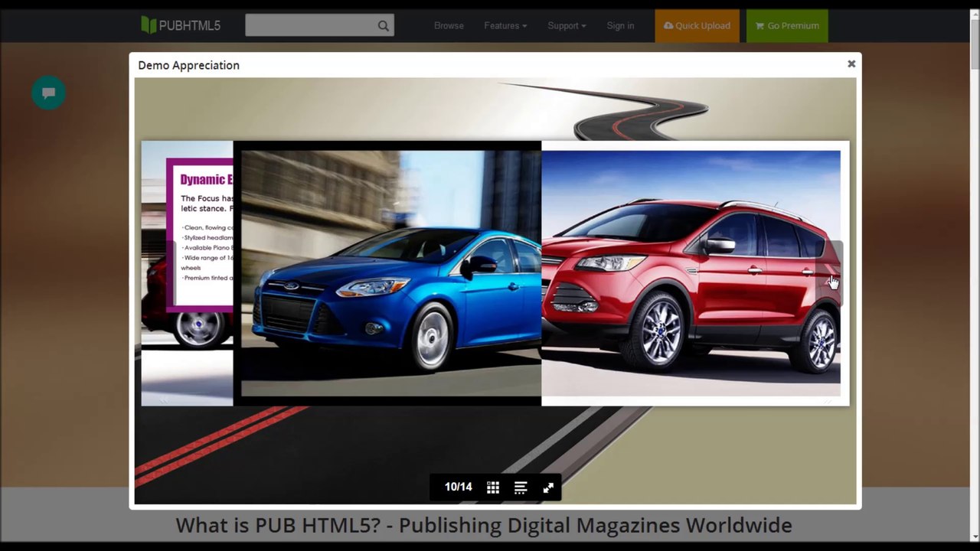Click the 10/14 page indicator

click(x=458, y=487)
